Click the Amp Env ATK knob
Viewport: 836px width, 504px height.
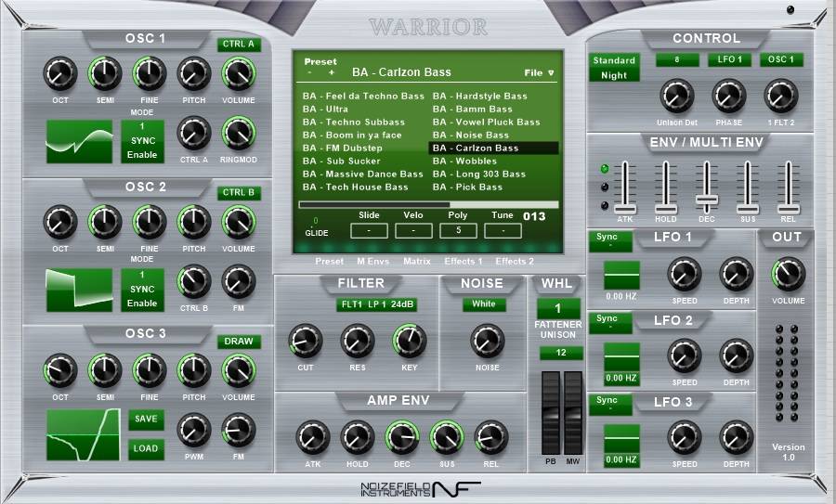point(311,436)
